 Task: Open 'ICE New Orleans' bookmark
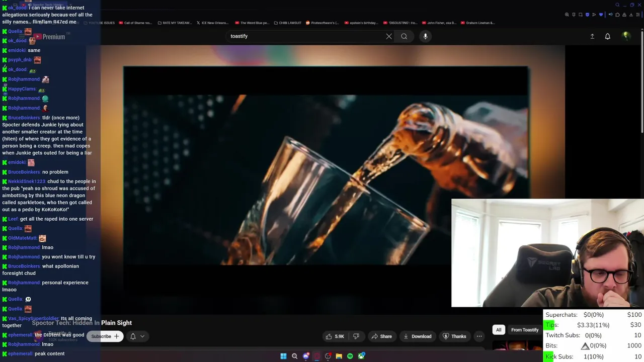[x=212, y=23]
